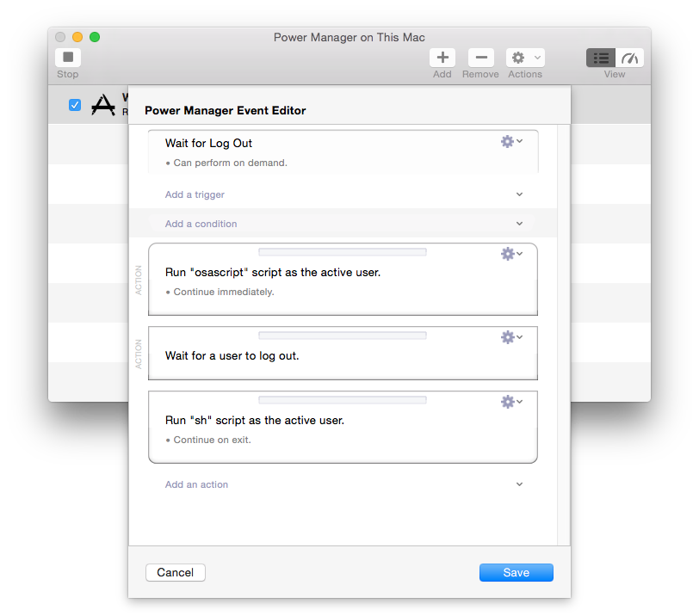Click the Save button
699x616 pixels.
click(x=517, y=572)
